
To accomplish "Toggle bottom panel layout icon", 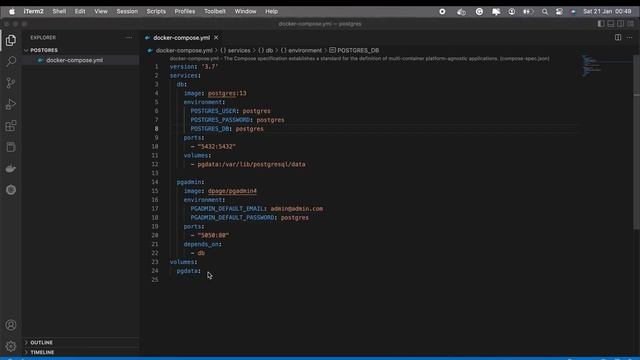I will [x=611, y=24].
